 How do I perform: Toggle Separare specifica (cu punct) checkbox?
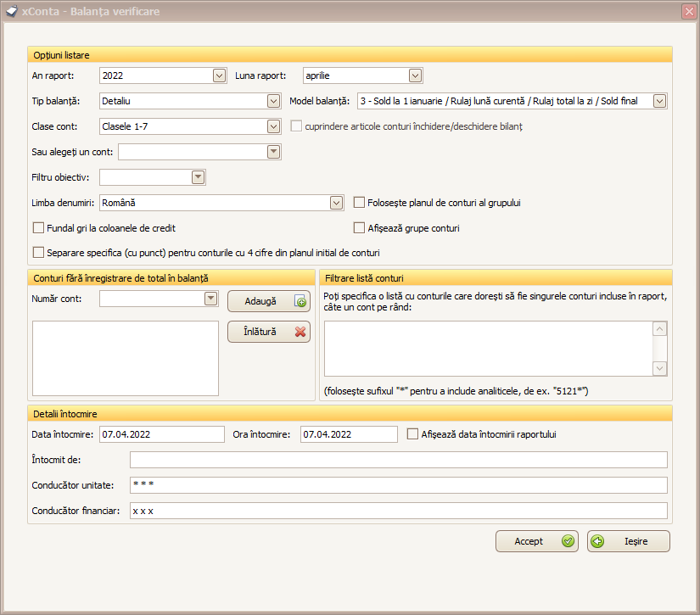[x=38, y=253]
